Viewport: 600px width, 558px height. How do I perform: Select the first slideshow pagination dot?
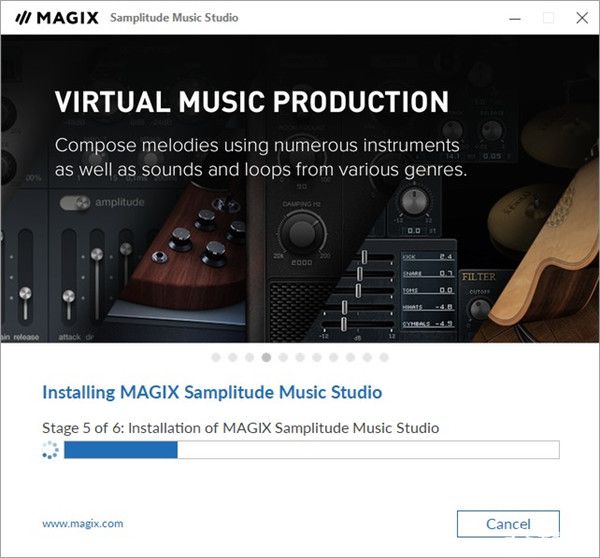point(216,357)
